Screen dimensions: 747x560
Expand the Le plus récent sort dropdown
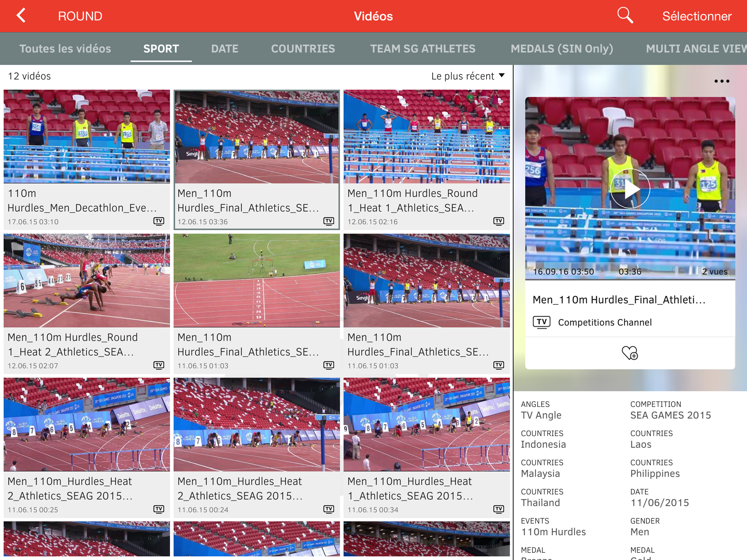pyautogui.click(x=468, y=76)
